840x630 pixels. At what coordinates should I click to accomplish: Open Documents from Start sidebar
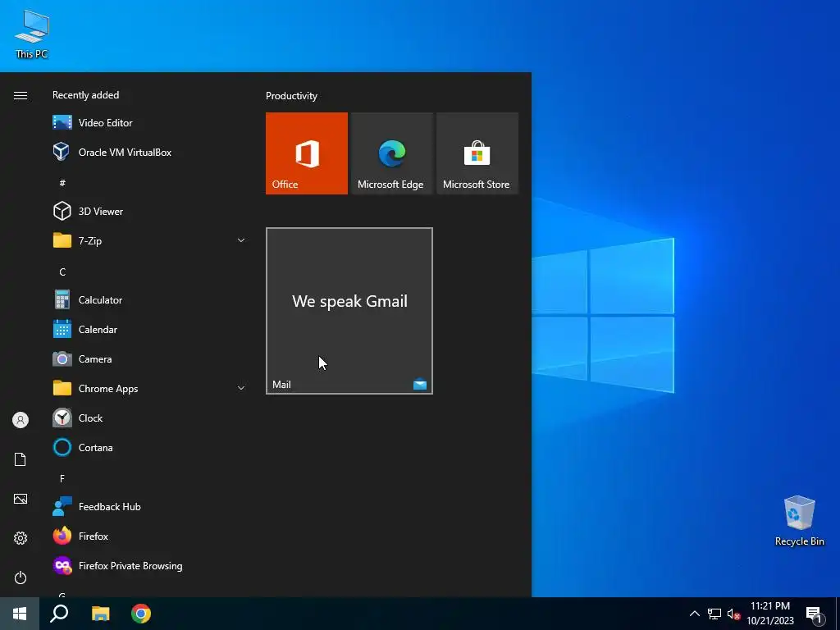coord(21,459)
